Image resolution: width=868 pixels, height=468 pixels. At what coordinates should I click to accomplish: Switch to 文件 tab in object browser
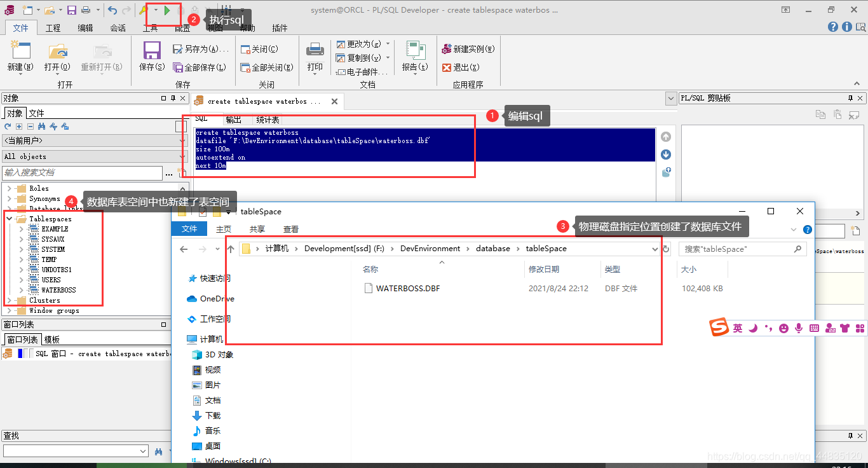pyautogui.click(x=37, y=113)
